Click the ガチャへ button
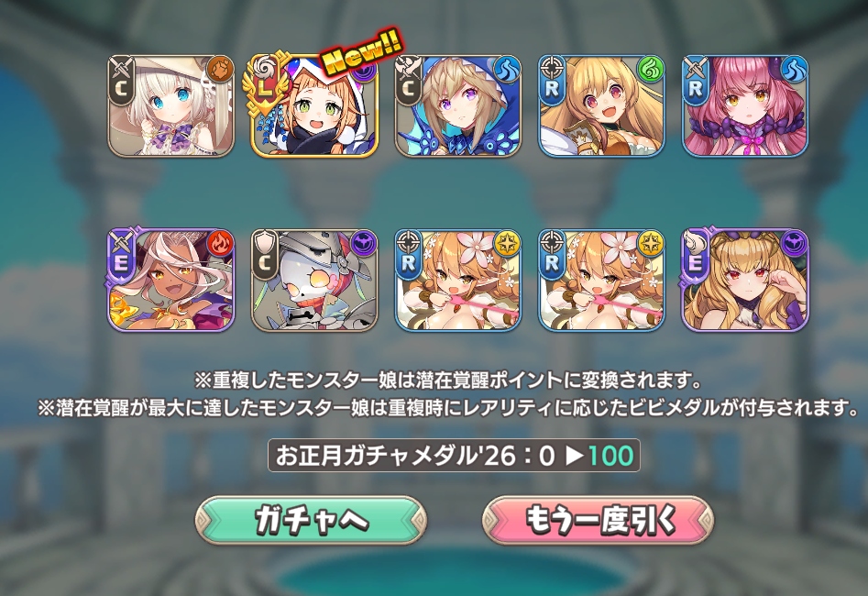The image size is (868, 596). [x=311, y=520]
